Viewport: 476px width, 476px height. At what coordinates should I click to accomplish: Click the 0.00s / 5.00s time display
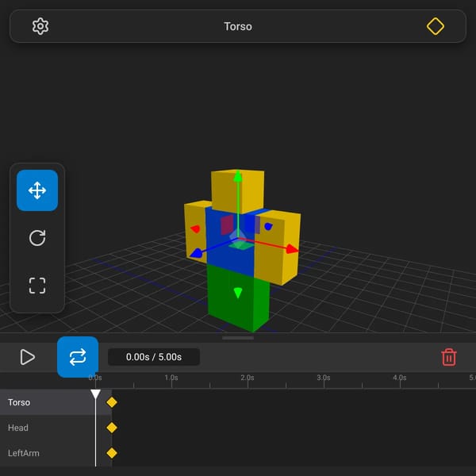click(154, 357)
